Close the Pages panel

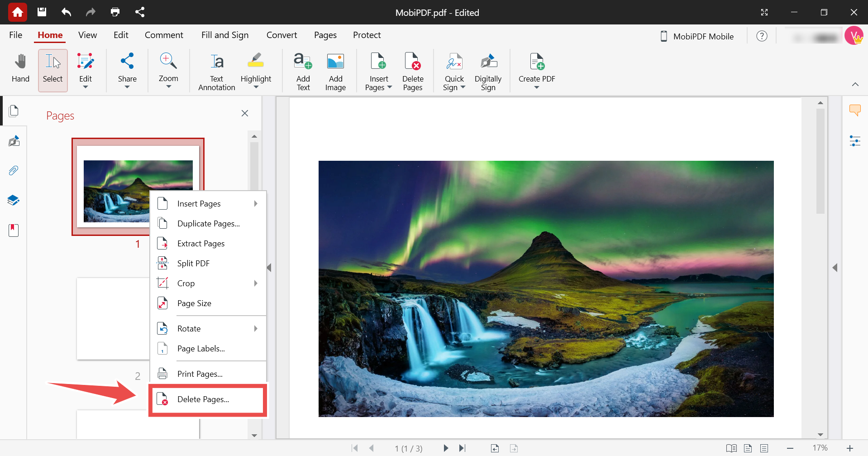coord(245,113)
